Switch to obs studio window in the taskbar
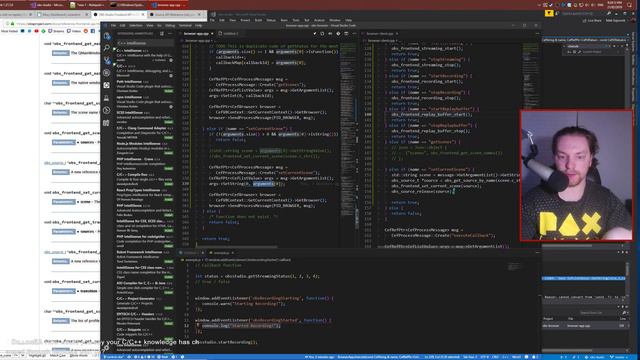This screenshot has width=640, height=360. 48,5
